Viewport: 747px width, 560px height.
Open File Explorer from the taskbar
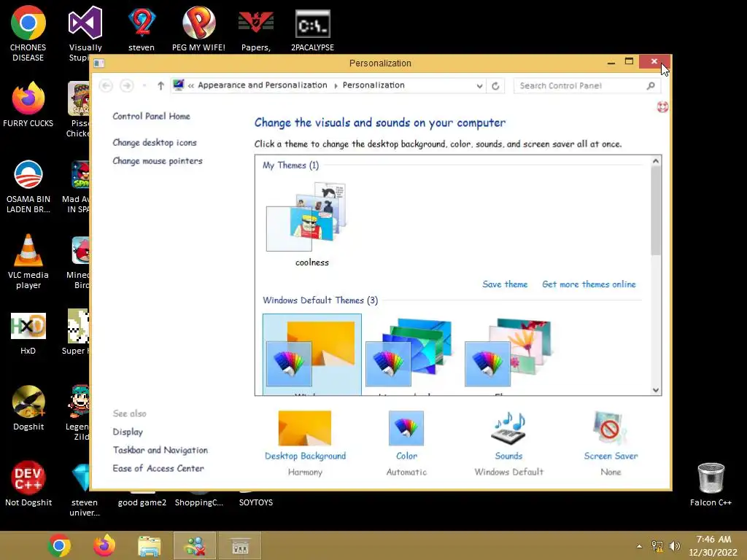(x=149, y=545)
